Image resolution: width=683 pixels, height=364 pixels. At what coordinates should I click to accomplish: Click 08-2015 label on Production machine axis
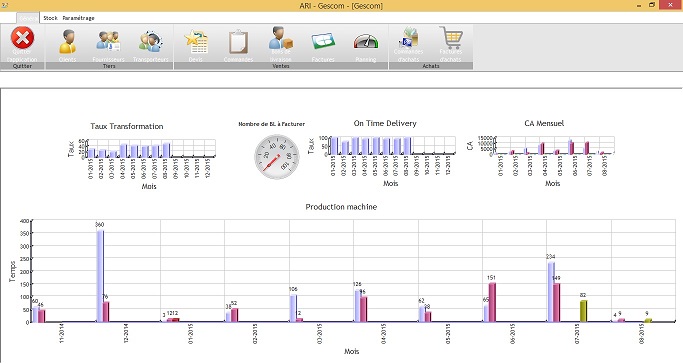click(x=642, y=334)
